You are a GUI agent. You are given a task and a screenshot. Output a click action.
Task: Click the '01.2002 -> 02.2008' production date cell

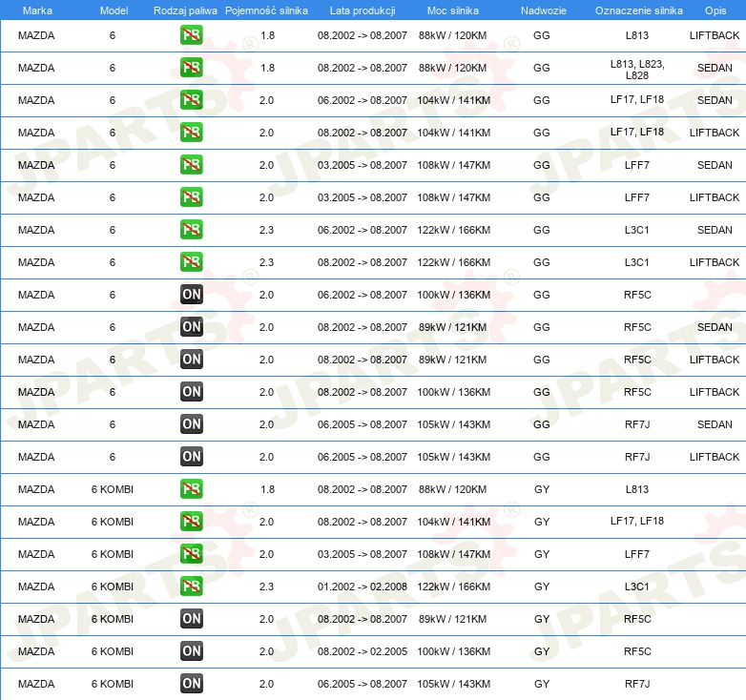pos(363,587)
